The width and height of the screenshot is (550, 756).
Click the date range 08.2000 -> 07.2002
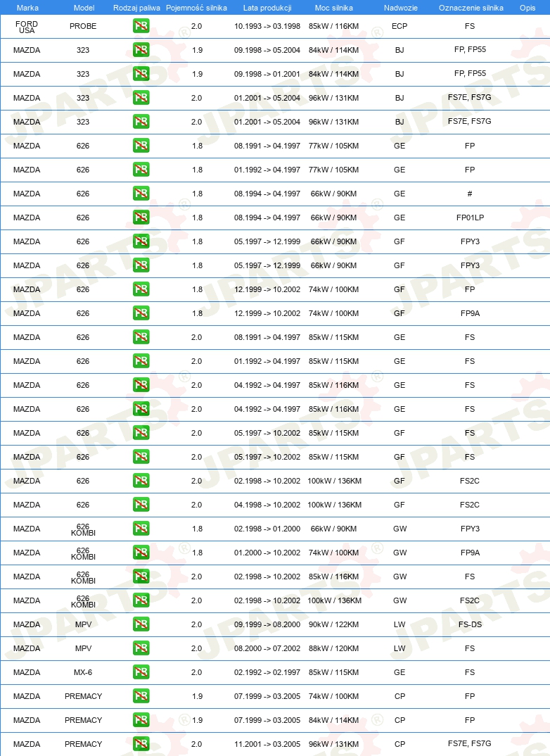pyautogui.click(x=267, y=648)
